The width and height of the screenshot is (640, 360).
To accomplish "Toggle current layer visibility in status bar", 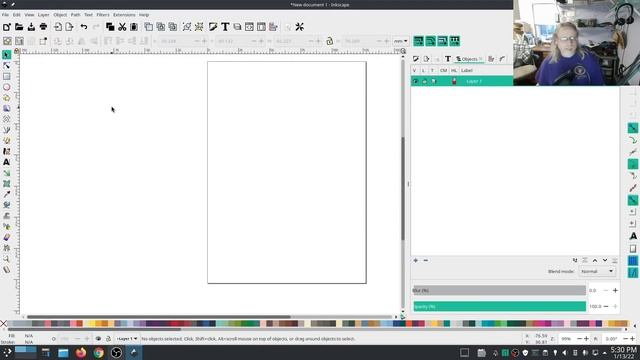I will 98,339.
